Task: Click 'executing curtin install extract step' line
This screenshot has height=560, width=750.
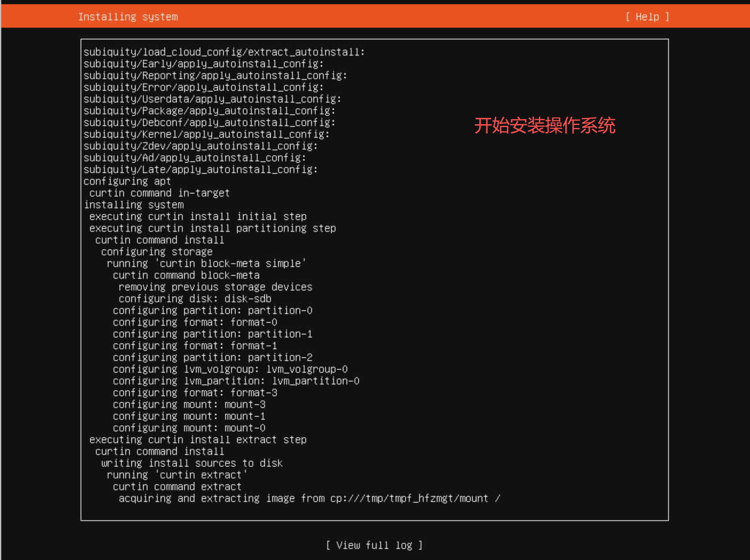Action: point(198,440)
